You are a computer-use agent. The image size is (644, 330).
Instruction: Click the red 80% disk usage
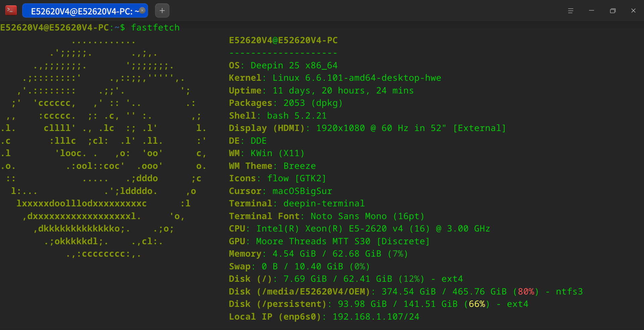pyautogui.click(x=526, y=291)
